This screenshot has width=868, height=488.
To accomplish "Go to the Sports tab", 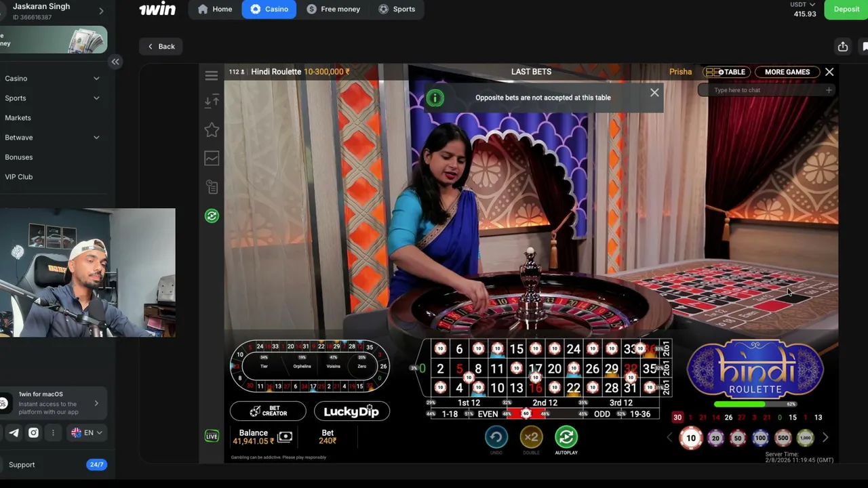I will coord(397,9).
